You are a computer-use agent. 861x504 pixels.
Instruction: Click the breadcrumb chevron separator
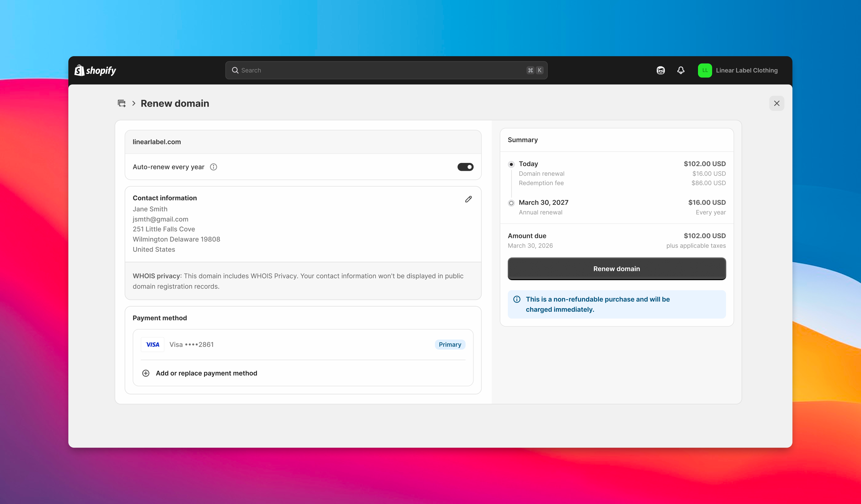click(134, 103)
